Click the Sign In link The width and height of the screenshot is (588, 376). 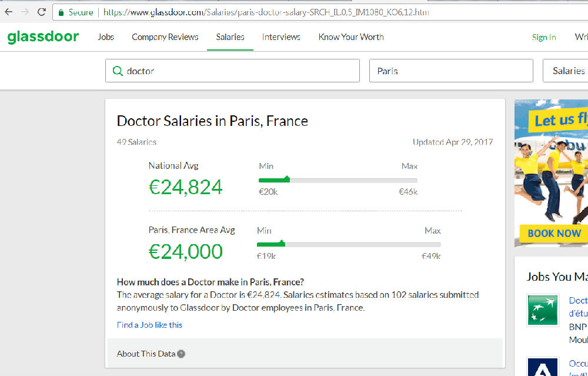coord(544,37)
